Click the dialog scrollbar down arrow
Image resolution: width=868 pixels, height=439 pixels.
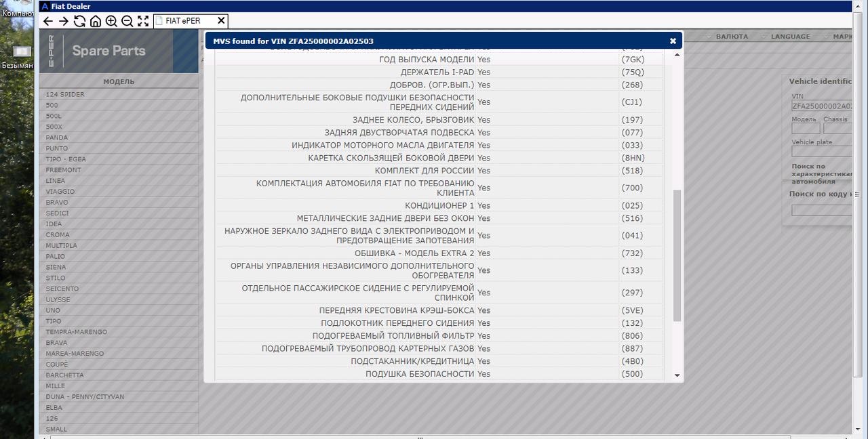(677, 375)
